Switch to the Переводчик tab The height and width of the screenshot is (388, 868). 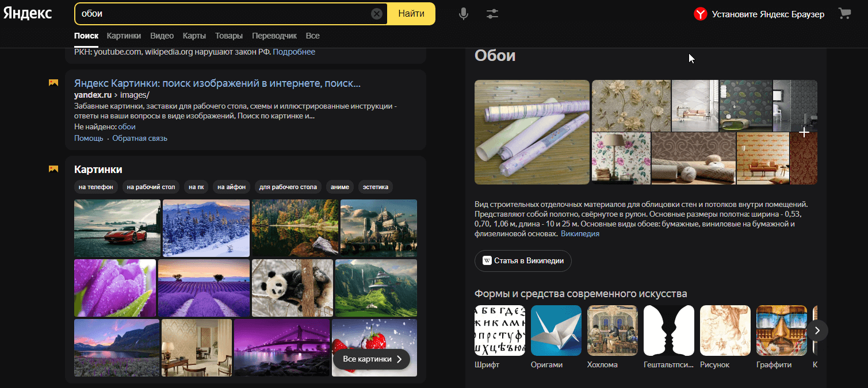pos(274,36)
